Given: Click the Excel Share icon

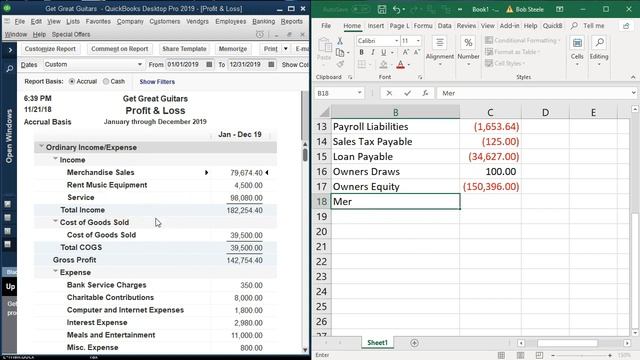Looking at the screenshot, I should (x=626, y=26).
